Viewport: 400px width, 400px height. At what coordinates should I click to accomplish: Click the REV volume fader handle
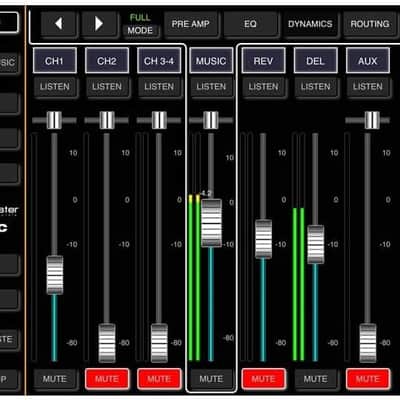(x=263, y=239)
